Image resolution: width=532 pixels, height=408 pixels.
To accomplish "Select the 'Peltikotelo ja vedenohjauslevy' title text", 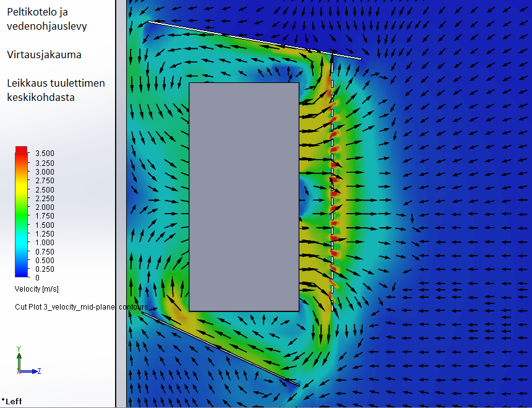I will pyautogui.click(x=47, y=19).
